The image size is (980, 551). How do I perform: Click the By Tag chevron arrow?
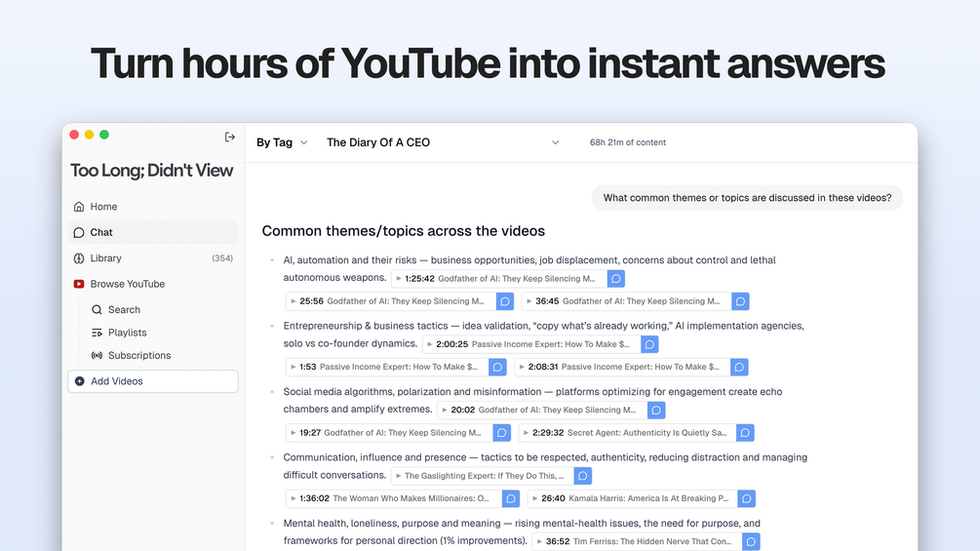[x=303, y=142]
